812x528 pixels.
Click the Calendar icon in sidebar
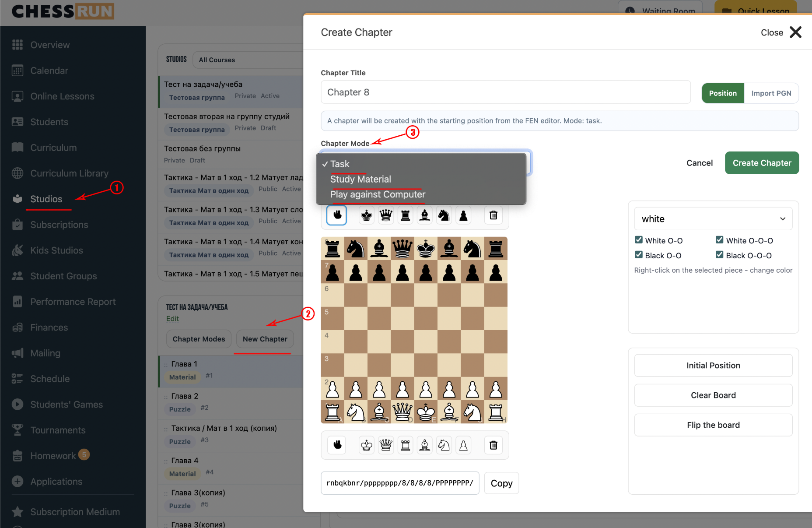(17, 70)
